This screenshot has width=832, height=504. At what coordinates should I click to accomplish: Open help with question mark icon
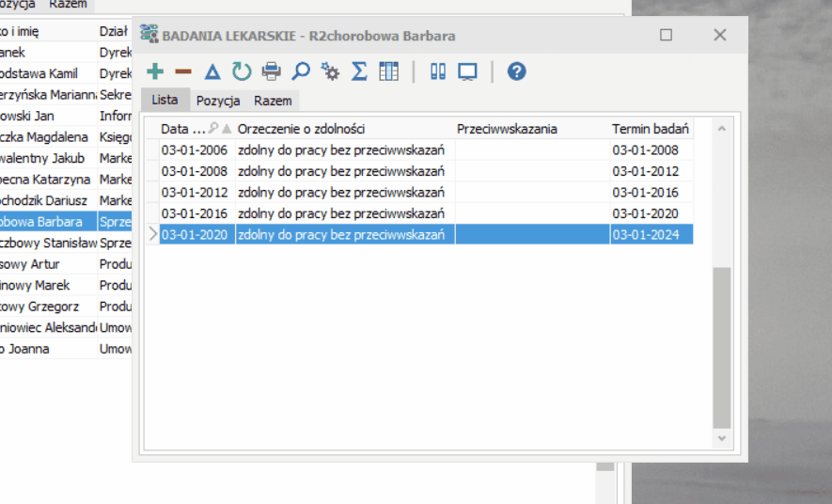coord(516,71)
